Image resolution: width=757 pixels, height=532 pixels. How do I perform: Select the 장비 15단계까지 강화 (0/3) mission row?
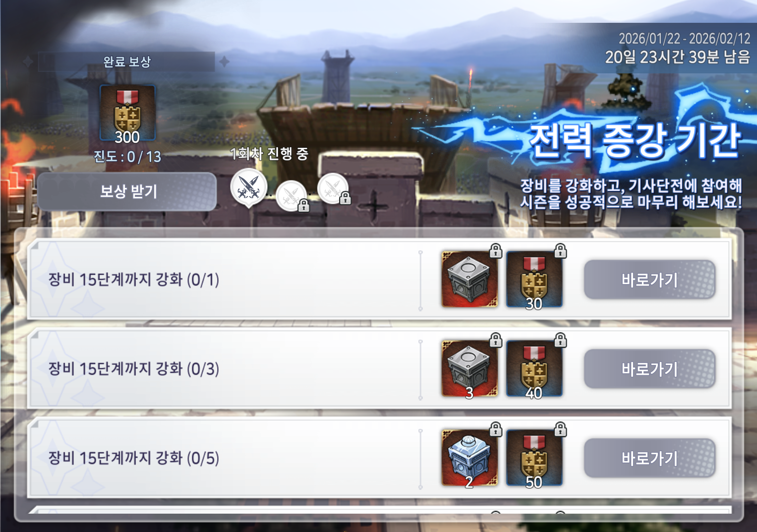coord(379,368)
